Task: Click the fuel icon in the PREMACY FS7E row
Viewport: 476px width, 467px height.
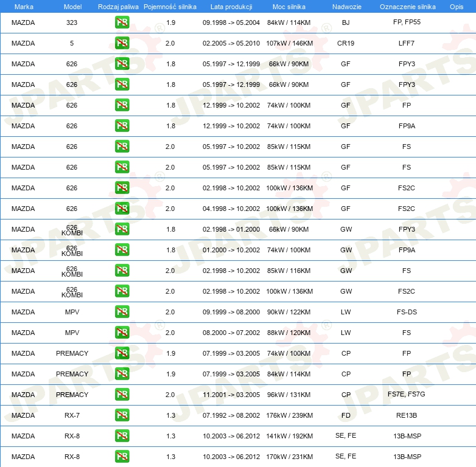Action: point(122,395)
